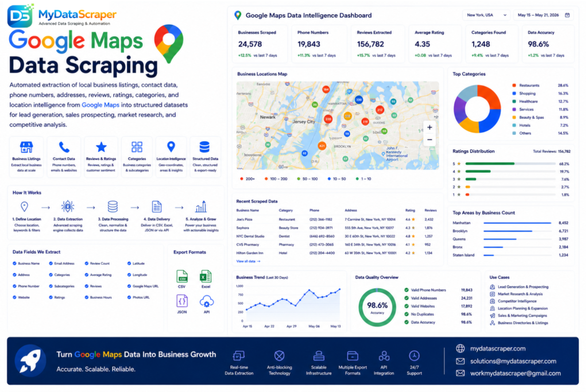Screen dimensions: 588x392
Task: Click the API Integration footer icon
Action: [384, 355]
